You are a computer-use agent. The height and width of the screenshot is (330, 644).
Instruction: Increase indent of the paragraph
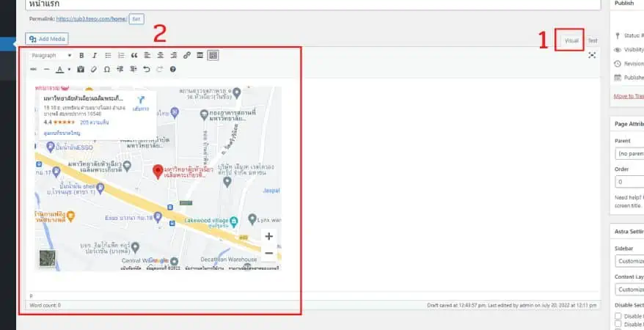[133, 70]
